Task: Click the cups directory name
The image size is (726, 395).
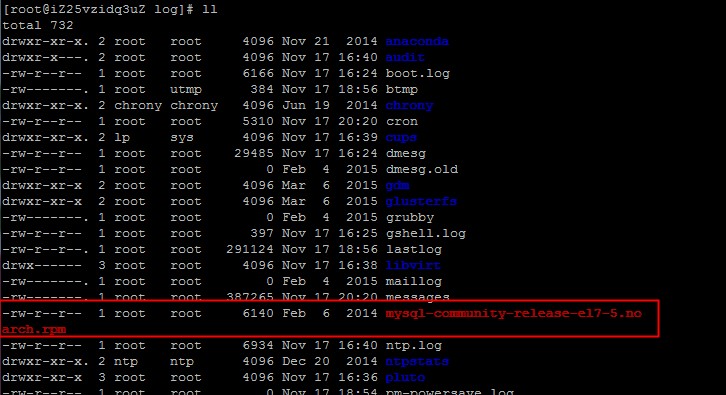Action: (401, 138)
